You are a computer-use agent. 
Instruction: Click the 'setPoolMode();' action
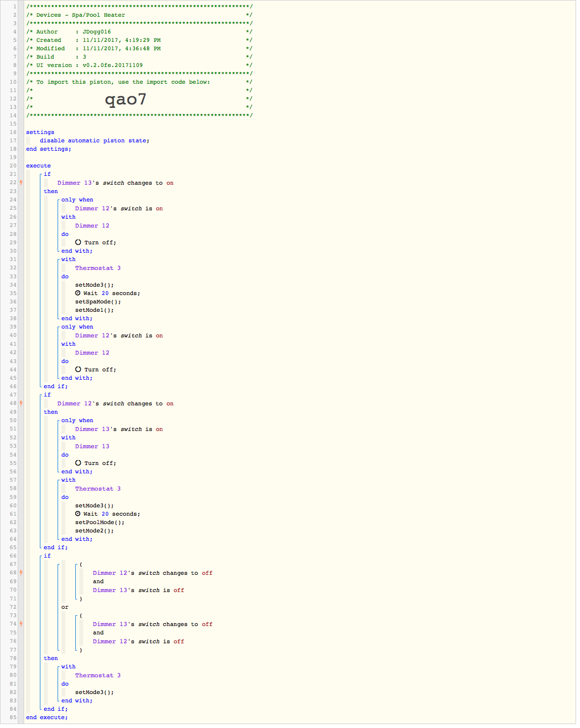pyautogui.click(x=100, y=522)
